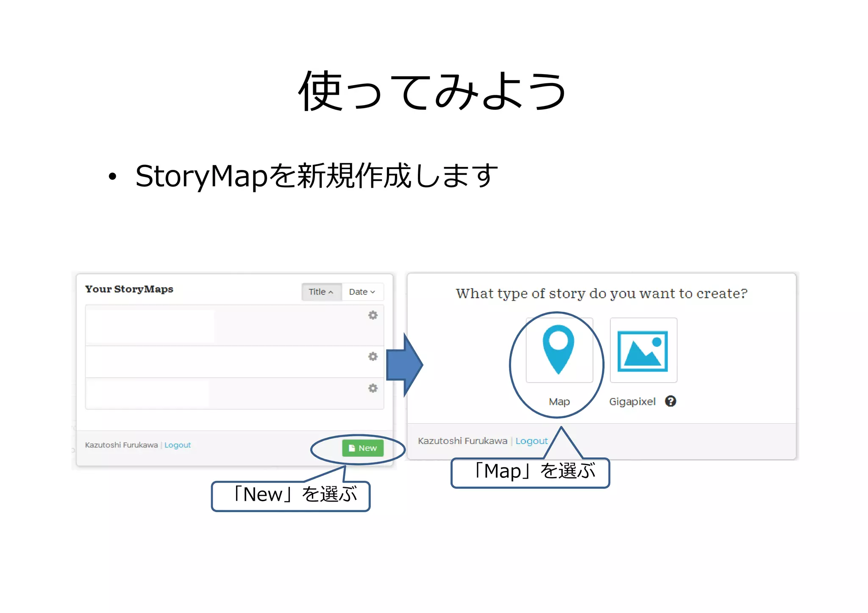
Task: Logout link in Your StoryMaps panel
Action: [178, 445]
